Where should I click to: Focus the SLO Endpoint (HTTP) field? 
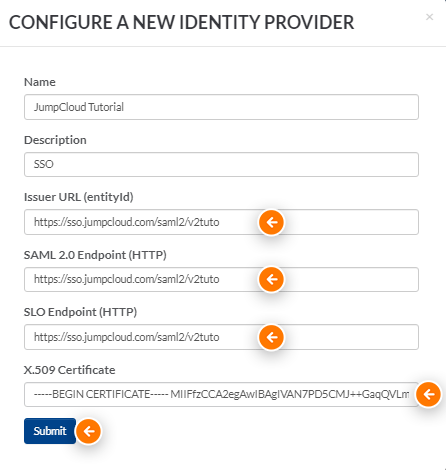coord(221,337)
